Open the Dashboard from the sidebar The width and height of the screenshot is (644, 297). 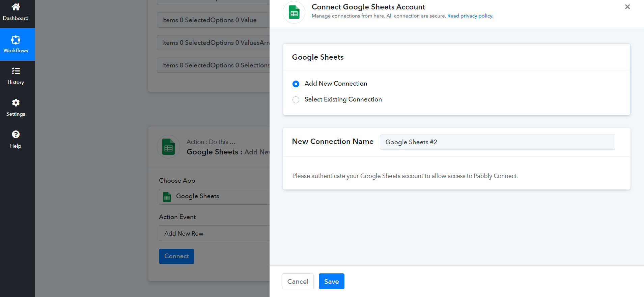pyautogui.click(x=16, y=13)
